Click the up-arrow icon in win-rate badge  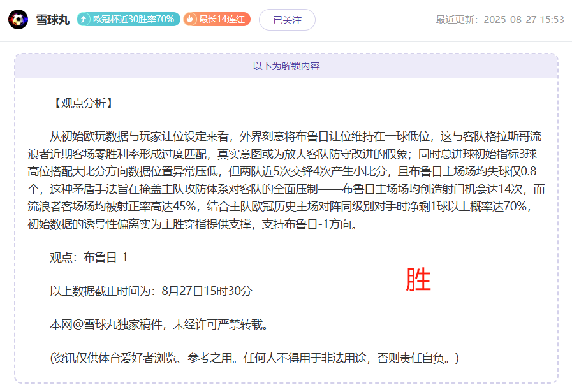[84, 19]
